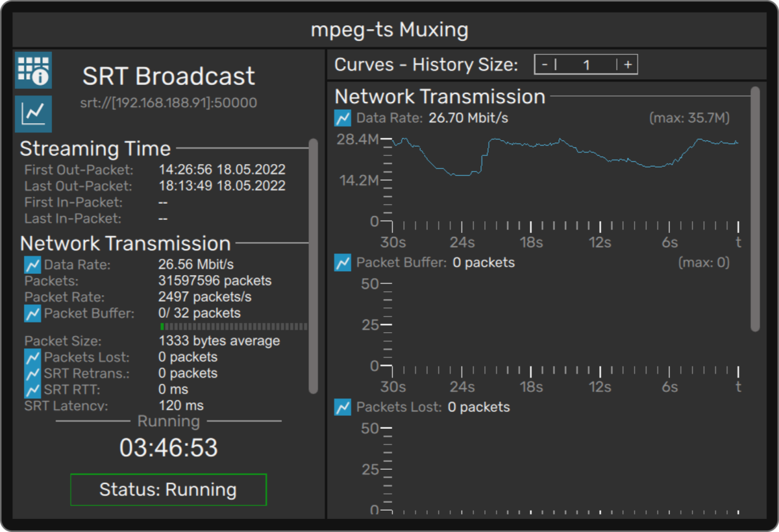This screenshot has width=779, height=532.
Task: Click the Data Rate graph icon in right panel
Action: [342, 118]
